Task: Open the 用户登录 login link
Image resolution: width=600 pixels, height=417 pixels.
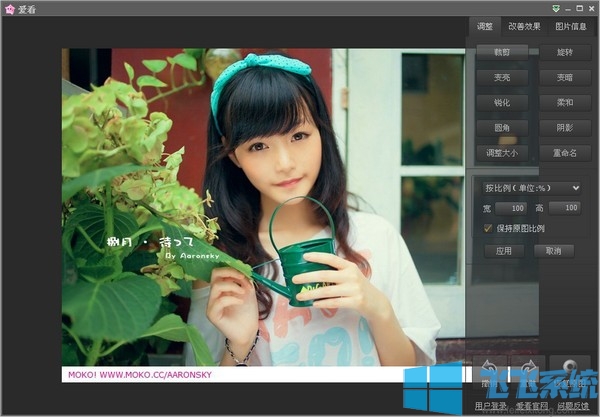Action: click(x=492, y=409)
